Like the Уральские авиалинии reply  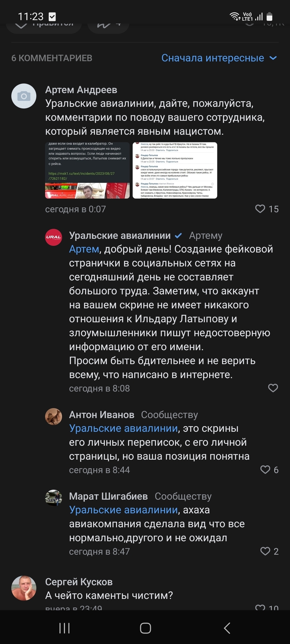coord(273,388)
